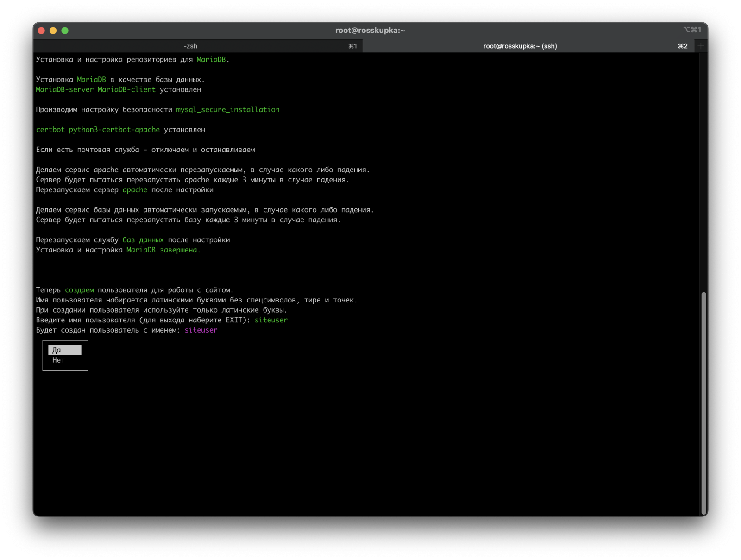Click the green 'MariaDB-server' package name
Screen dimensions: 741x560
64,90
